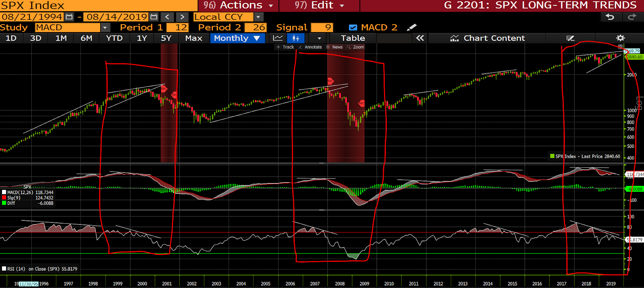Shift date range forward with right arrow
The width and height of the screenshot is (644, 288).
182,17
